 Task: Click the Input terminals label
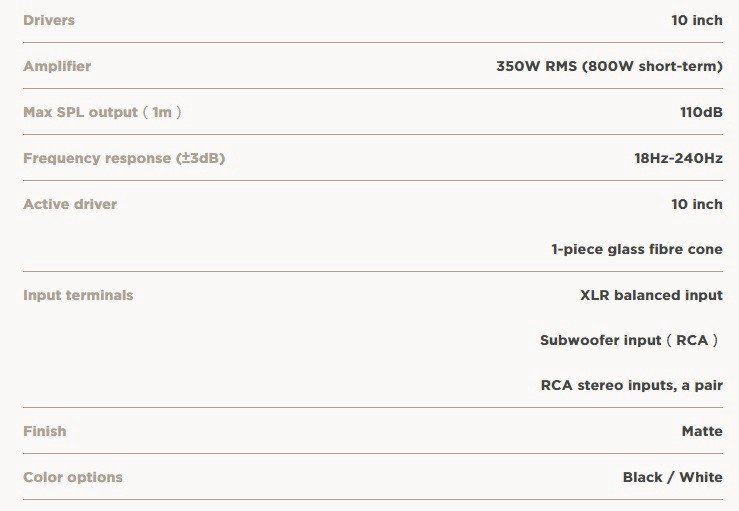click(78, 295)
